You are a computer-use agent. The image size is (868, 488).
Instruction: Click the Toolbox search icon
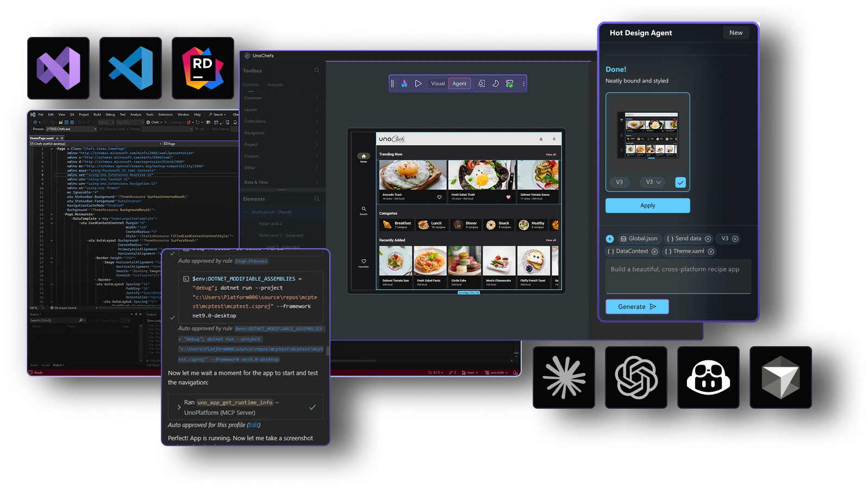317,70
